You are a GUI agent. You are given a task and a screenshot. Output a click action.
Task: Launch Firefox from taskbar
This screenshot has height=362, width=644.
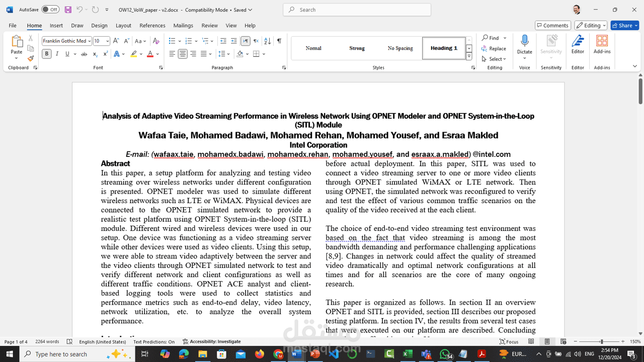tap(260, 354)
